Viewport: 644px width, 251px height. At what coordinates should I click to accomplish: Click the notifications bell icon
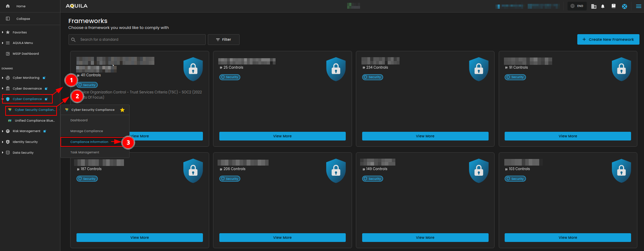click(603, 6)
